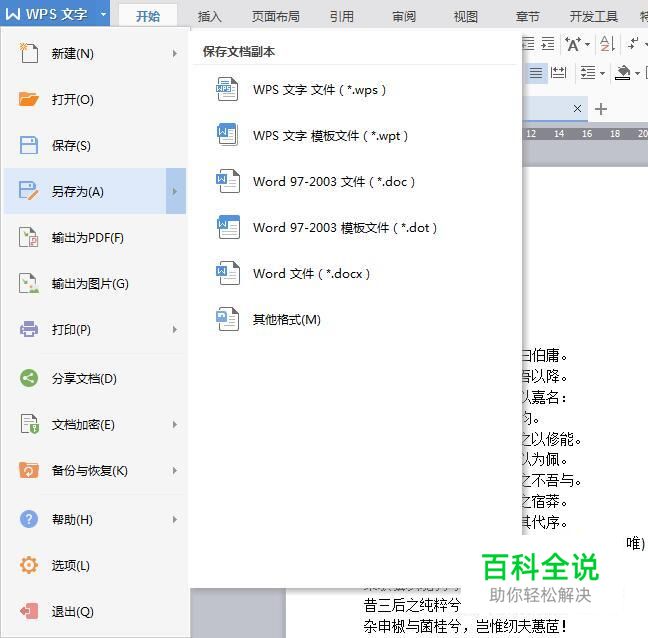Click the .doc file format icon
Viewport: 648px width, 638px height.
(x=228, y=181)
